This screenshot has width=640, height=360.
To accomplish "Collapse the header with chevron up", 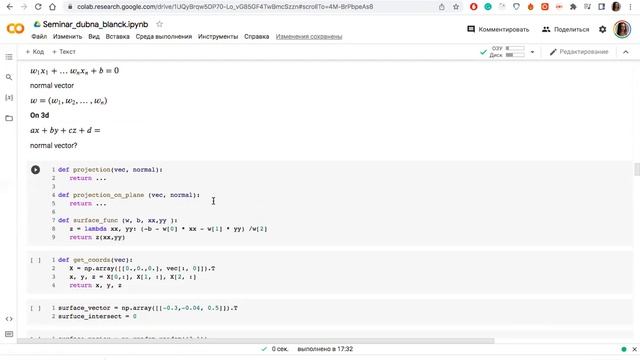I will click(x=626, y=52).
